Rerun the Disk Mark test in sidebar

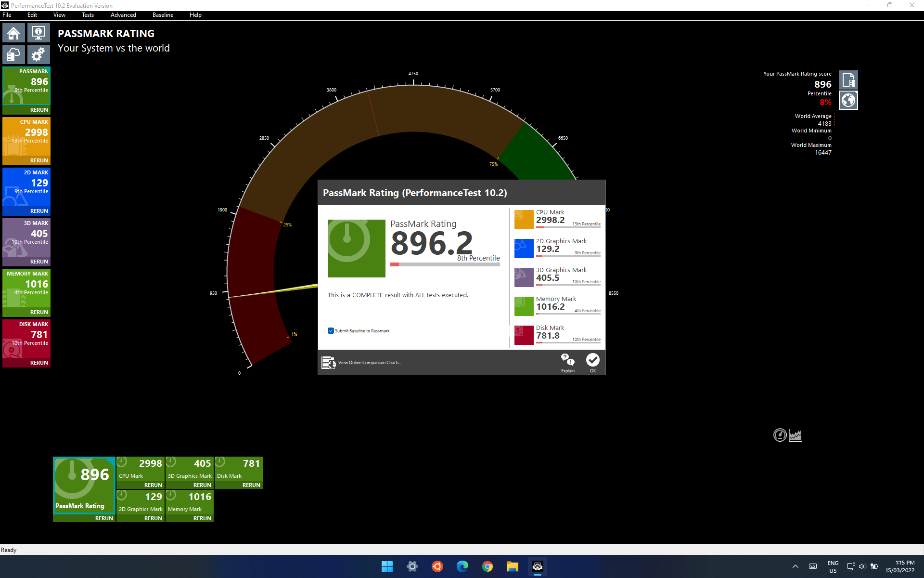39,363
